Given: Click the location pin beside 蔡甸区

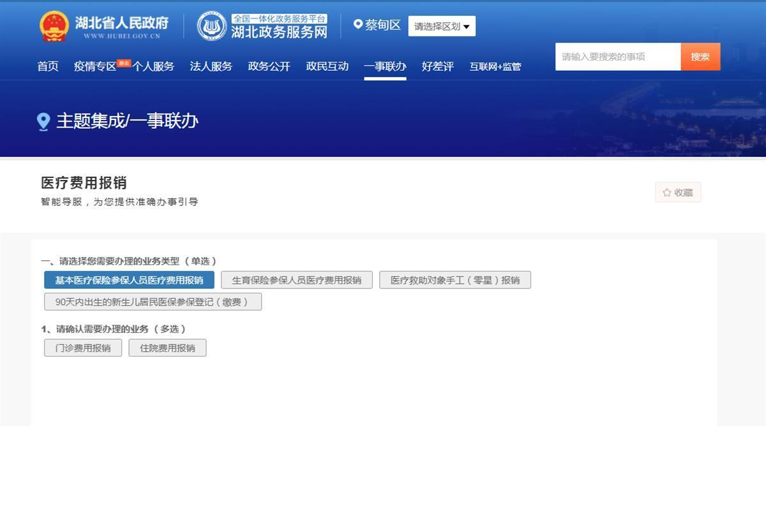Looking at the screenshot, I should click(358, 24).
